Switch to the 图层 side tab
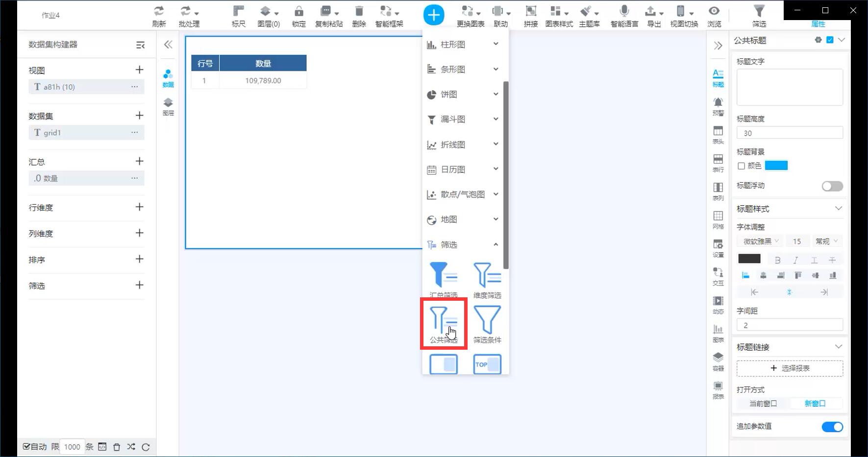The image size is (868, 457). tap(168, 107)
